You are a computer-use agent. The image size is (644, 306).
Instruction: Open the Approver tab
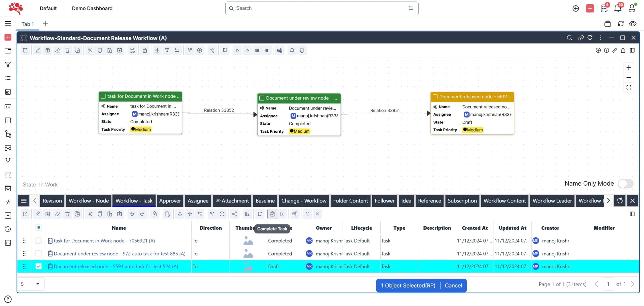pyautogui.click(x=170, y=201)
